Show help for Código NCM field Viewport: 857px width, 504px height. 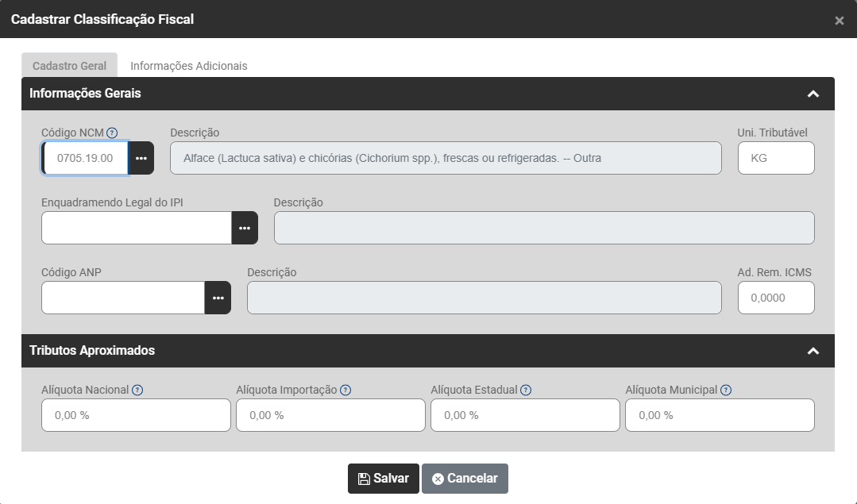(x=112, y=133)
